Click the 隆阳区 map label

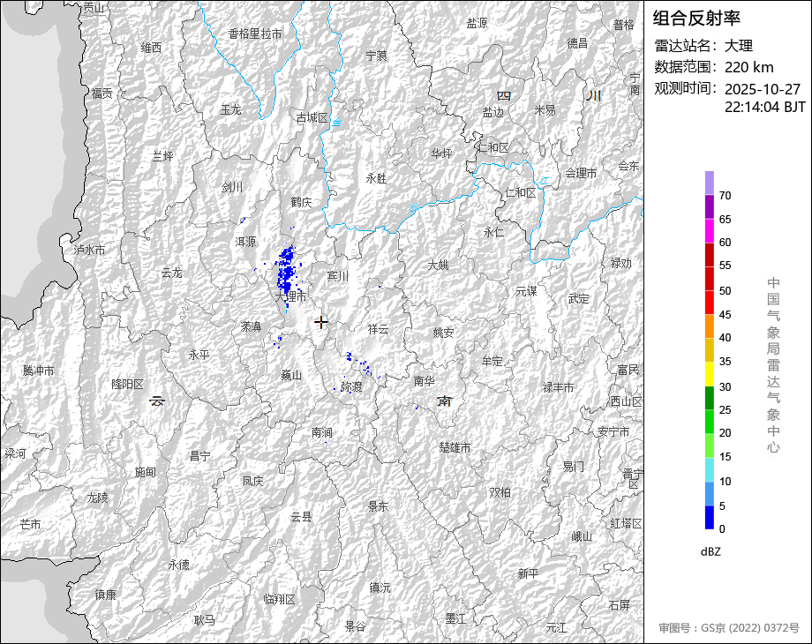(127, 385)
